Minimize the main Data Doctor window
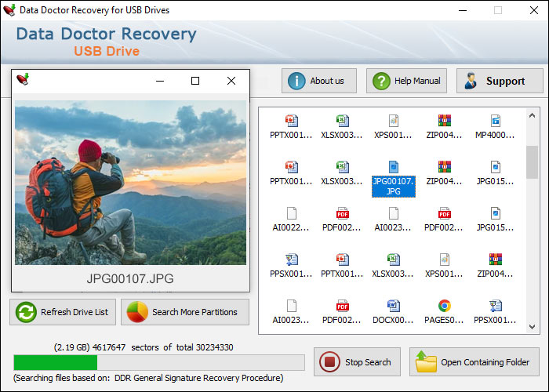 (x=463, y=10)
